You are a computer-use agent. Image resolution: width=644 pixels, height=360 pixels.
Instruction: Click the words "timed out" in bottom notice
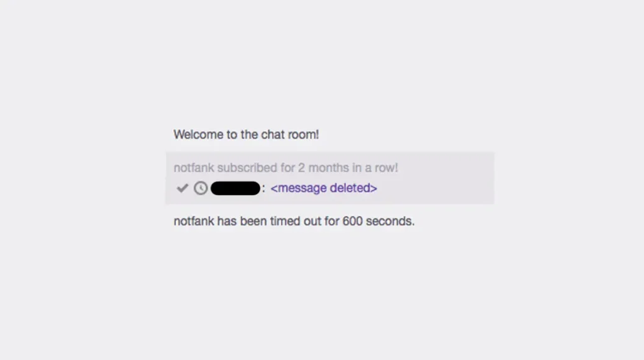pos(296,221)
